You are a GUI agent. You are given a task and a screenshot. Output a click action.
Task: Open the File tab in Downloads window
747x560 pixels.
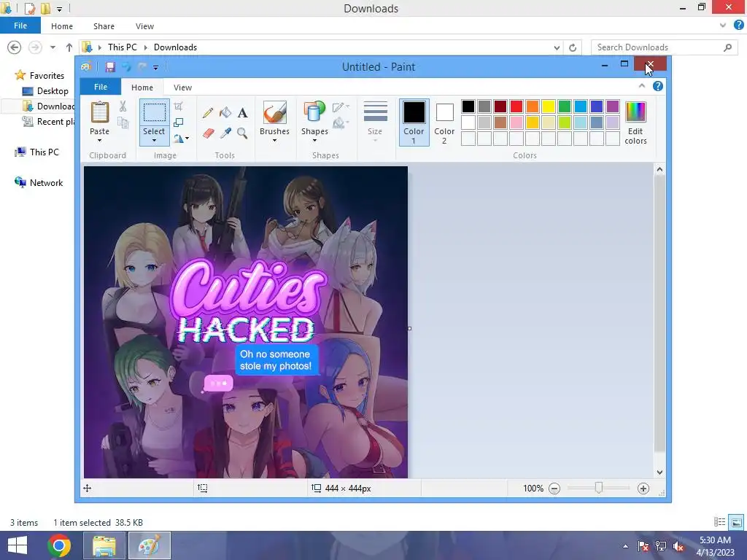pos(20,26)
